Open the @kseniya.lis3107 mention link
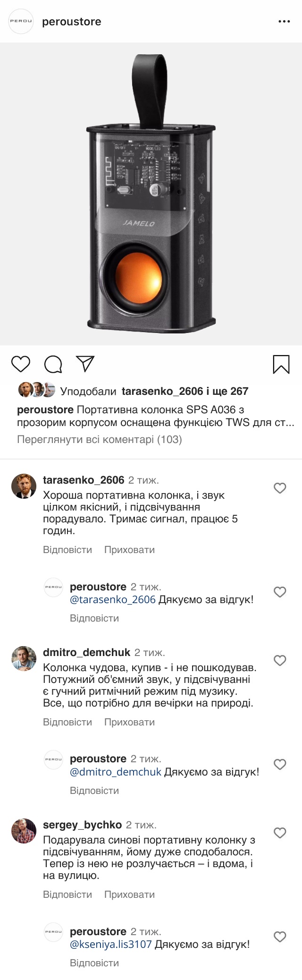302x980 pixels. click(111, 945)
